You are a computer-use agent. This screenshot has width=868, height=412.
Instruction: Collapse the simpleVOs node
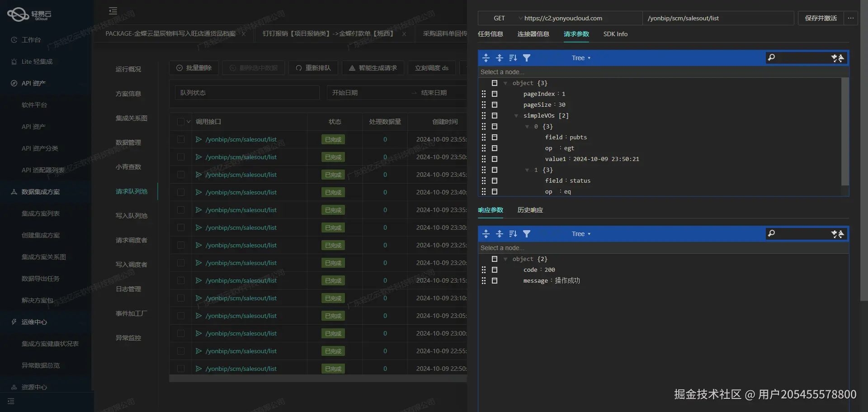516,116
